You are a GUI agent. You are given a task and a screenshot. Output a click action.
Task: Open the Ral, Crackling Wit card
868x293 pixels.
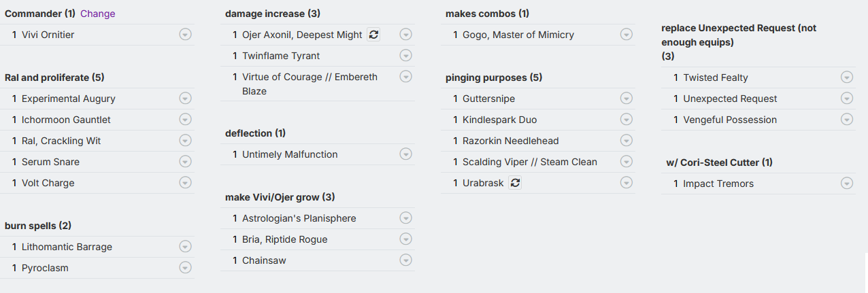coord(61,141)
